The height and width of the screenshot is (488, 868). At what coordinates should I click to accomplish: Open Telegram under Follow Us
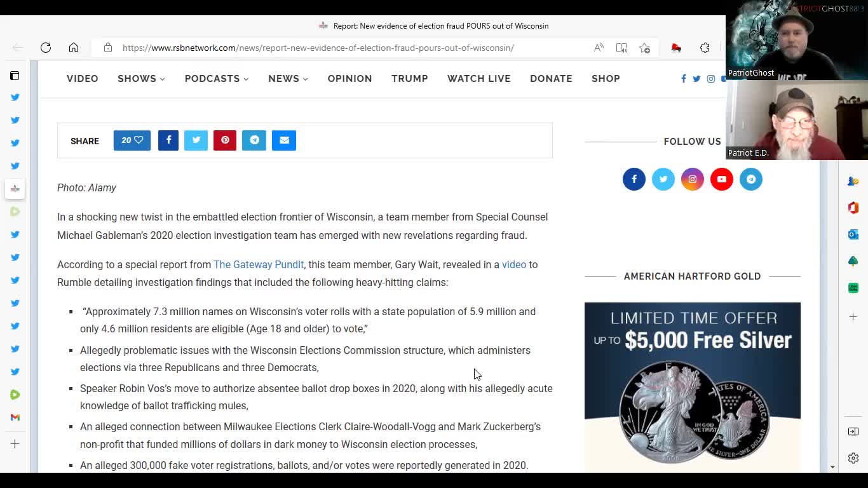coord(751,179)
